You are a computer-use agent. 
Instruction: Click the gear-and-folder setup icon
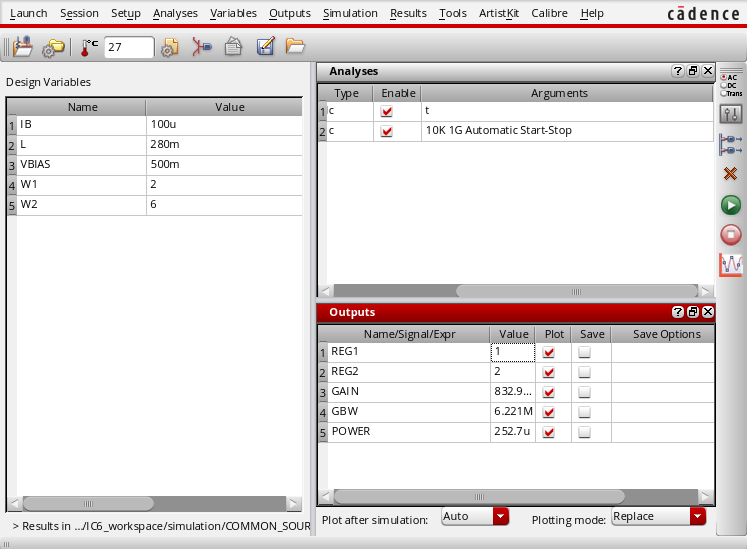pos(53,48)
